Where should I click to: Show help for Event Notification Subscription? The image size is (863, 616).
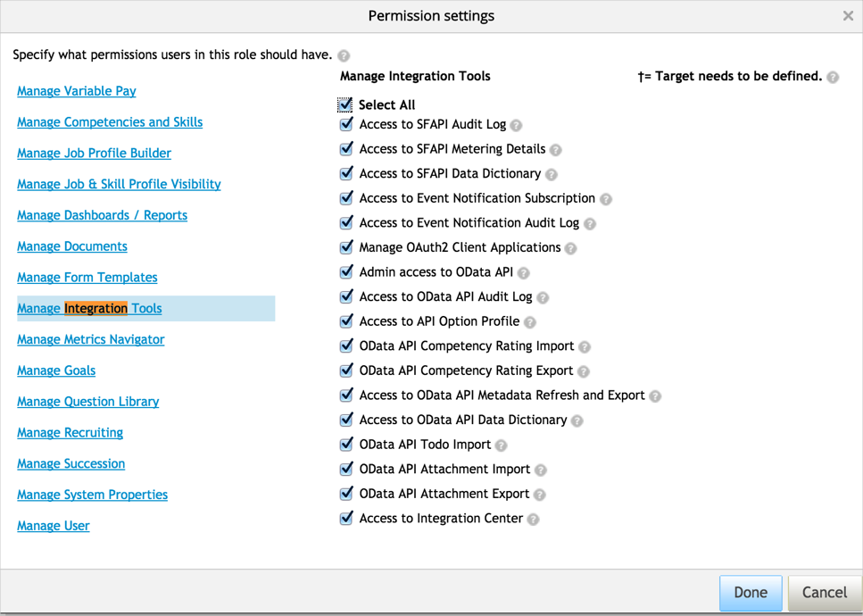[606, 199]
